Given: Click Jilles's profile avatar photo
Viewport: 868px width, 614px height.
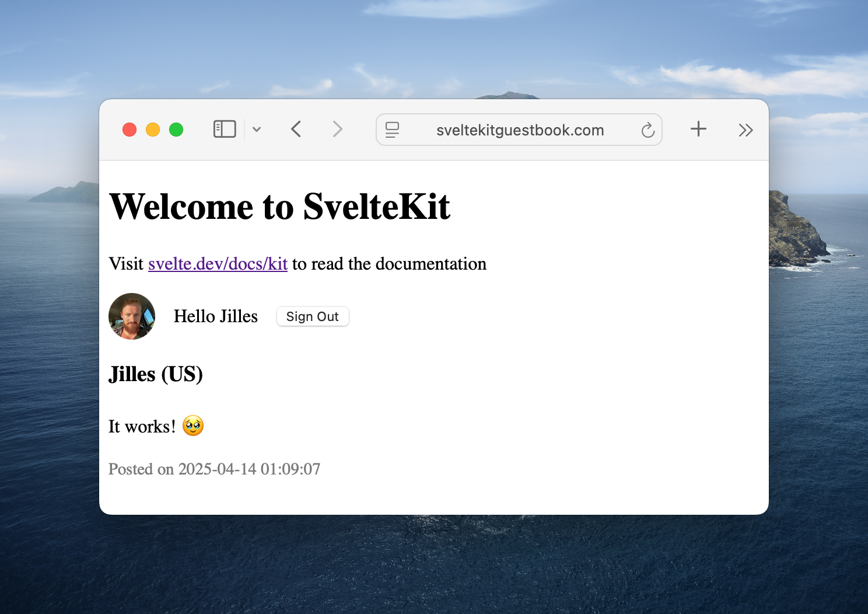Looking at the screenshot, I should tap(132, 316).
